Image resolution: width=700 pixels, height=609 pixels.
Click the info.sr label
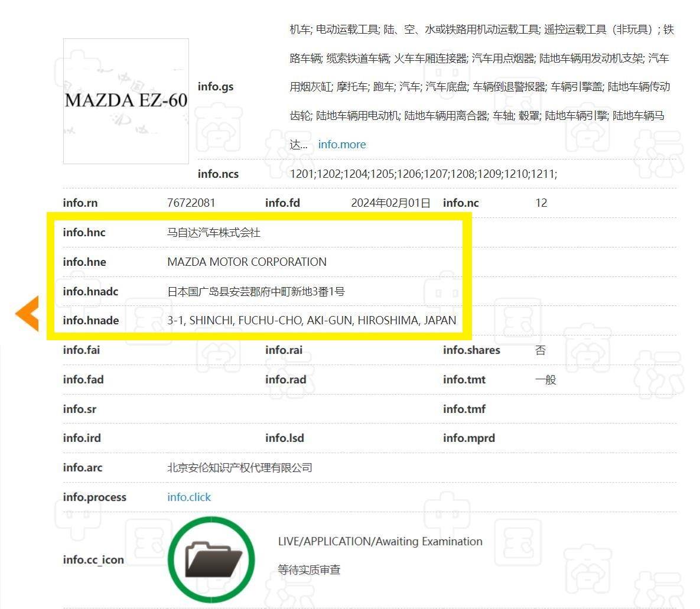pos(80,409)
